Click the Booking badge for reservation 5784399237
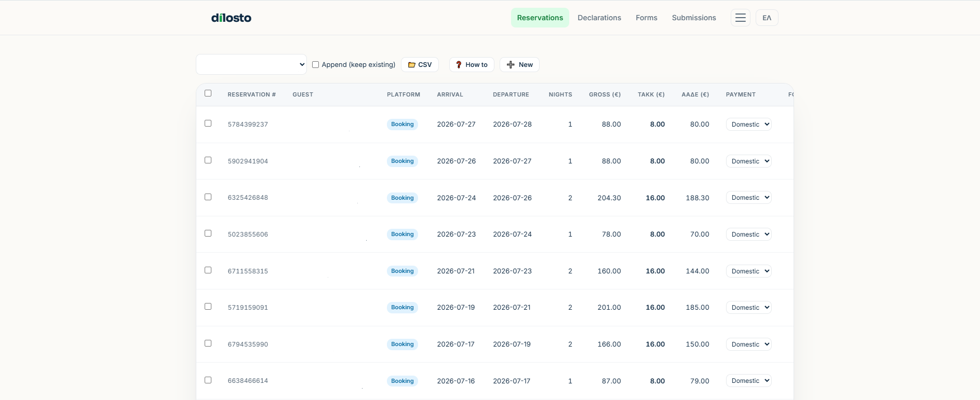 point(402,125)
